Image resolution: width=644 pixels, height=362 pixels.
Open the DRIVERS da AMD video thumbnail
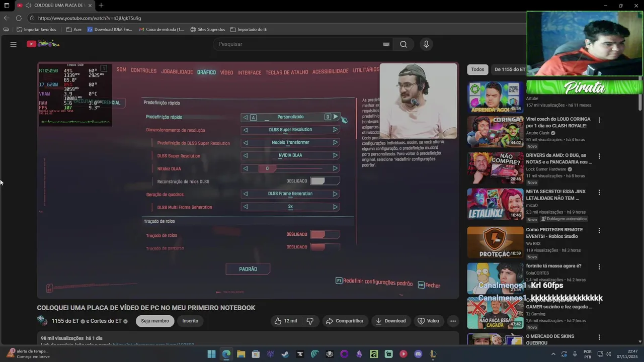click(495, 167)
